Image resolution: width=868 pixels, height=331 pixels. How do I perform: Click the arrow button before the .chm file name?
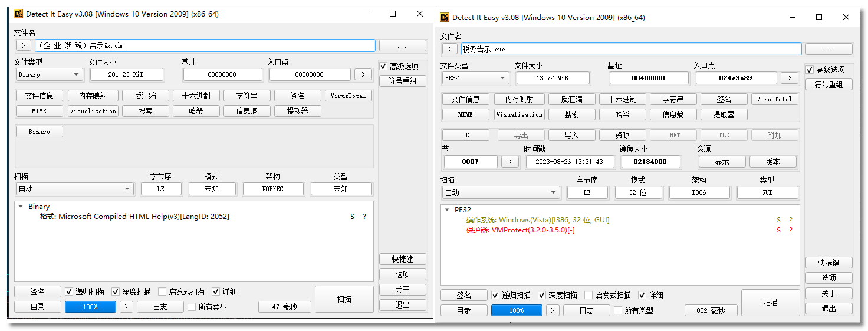tap(24, 45)
